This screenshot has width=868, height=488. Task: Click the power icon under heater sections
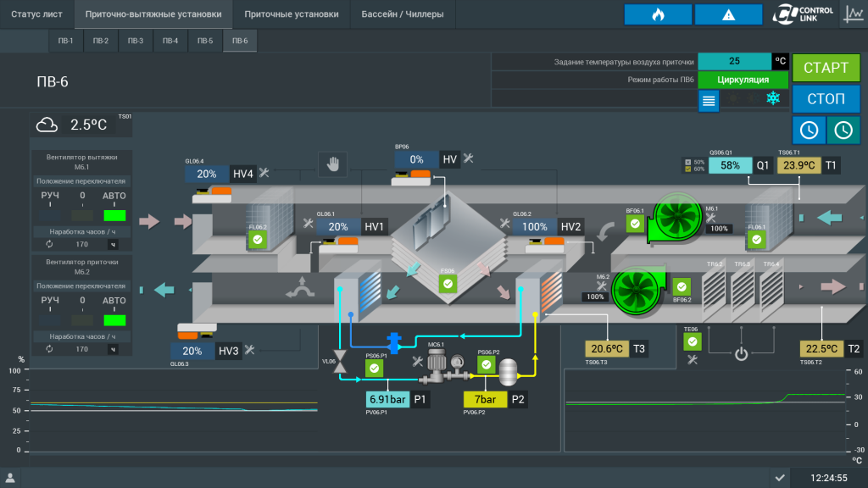[x=741, y=353]
